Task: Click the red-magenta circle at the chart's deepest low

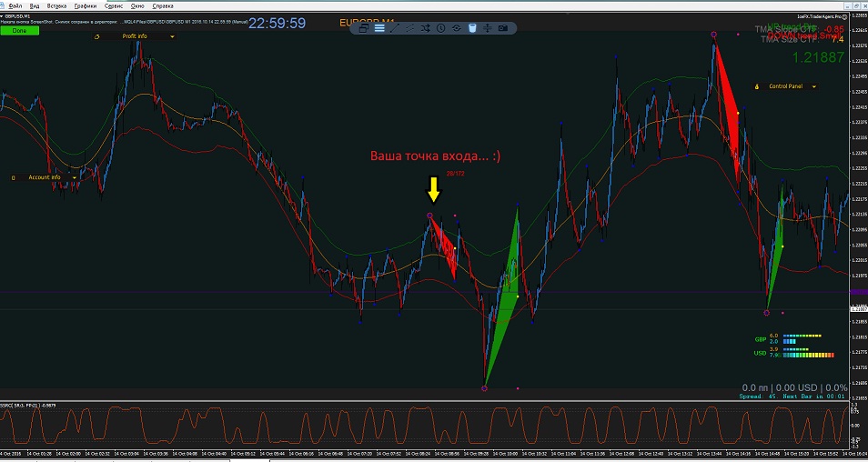Action: (484, 388)
